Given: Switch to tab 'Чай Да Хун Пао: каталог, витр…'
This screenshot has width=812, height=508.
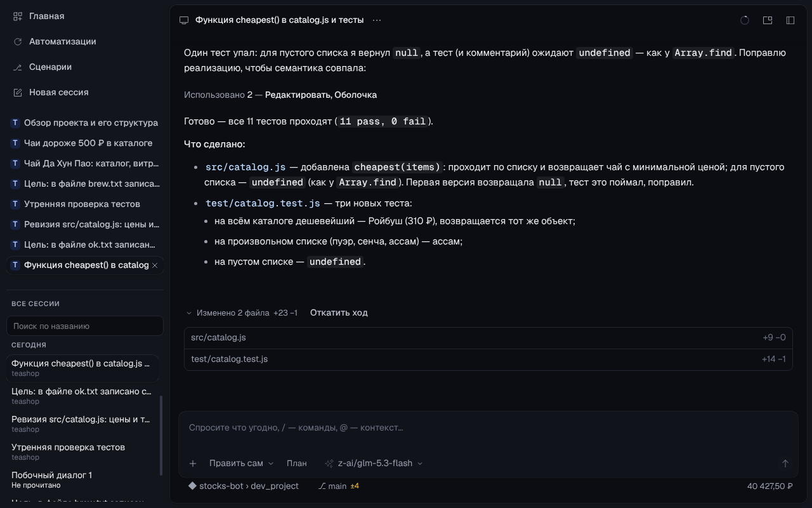Looking at the screenshot, I should [x=85, y=163].
